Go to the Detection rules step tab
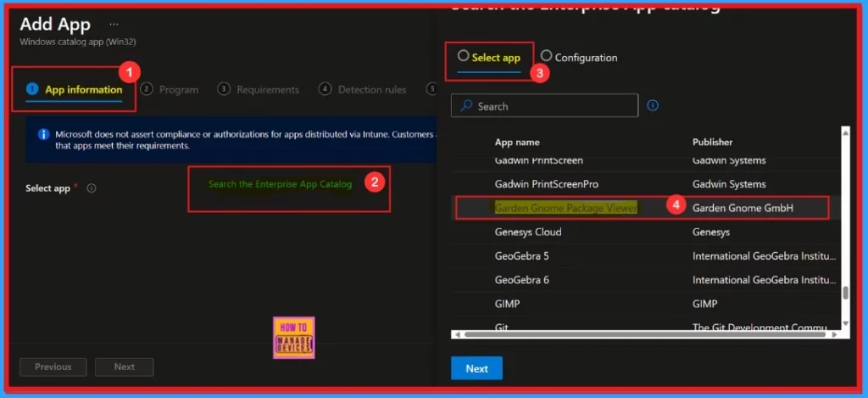Viewport: 868px width, 398px height. (x=363, y=89)
